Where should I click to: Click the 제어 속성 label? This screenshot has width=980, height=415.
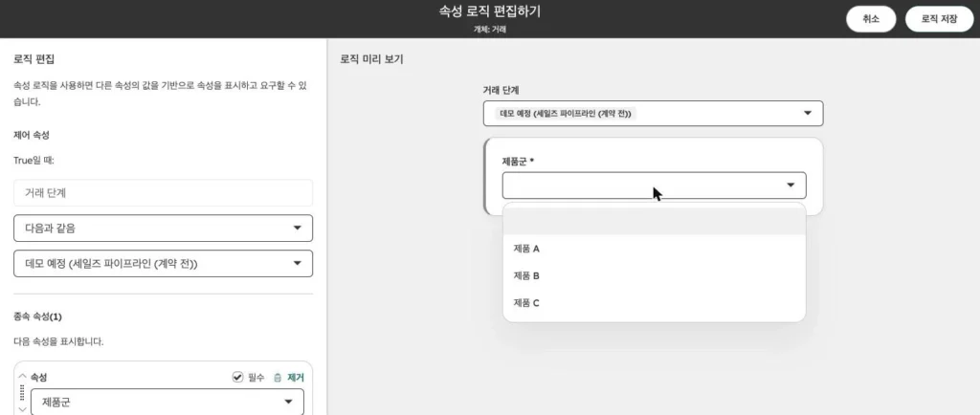coord(32,135)
